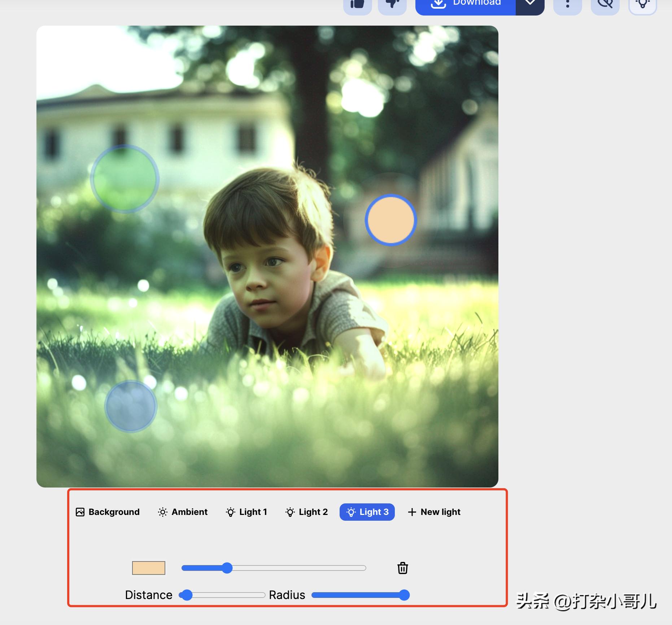Select the orange light circle on the image
Screen dimensions: 672x625
391,220
